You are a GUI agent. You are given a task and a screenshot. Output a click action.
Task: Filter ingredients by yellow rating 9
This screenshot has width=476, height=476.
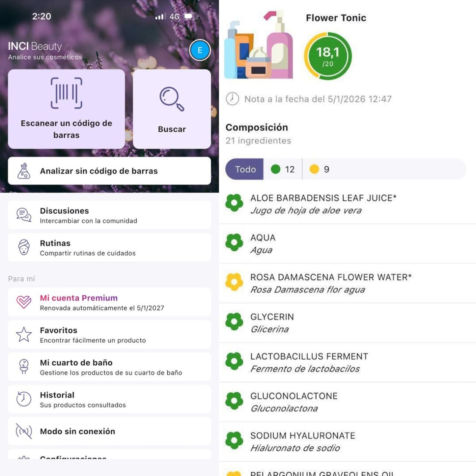click(x=319, y=169)
